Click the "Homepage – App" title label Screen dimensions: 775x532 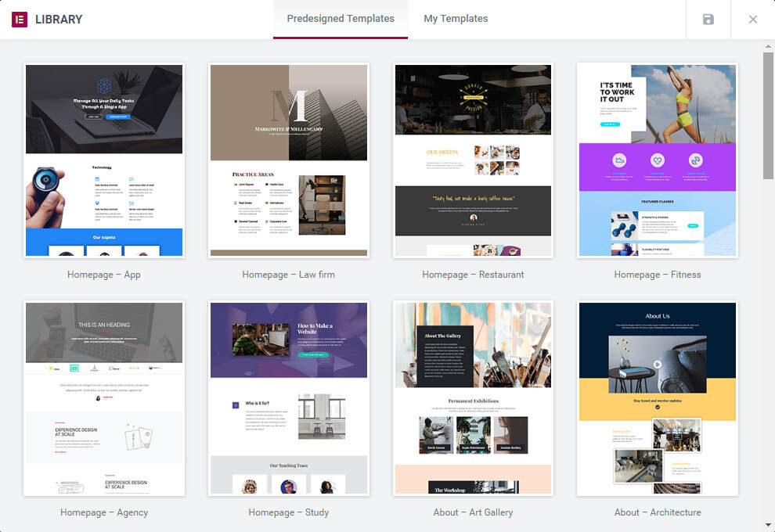coord(104,275)
